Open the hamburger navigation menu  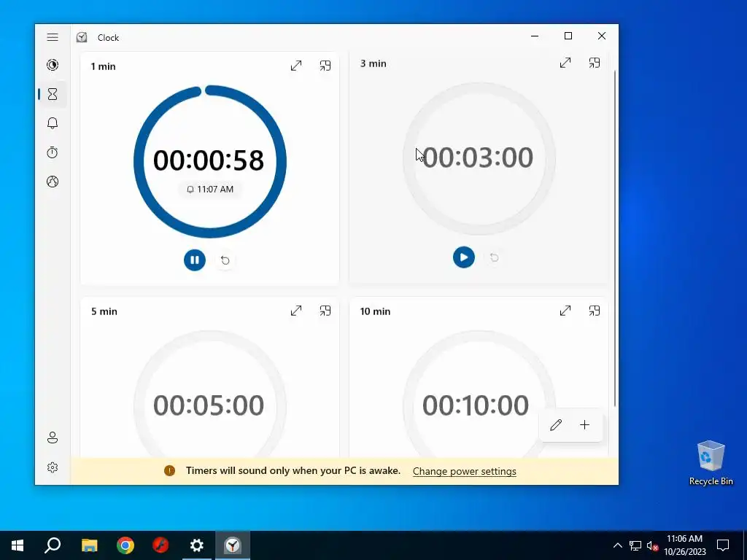click(53, 37)
